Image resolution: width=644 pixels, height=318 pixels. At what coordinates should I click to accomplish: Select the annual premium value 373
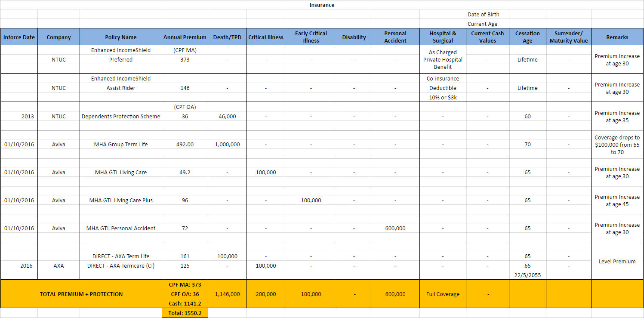coord(185,60)
